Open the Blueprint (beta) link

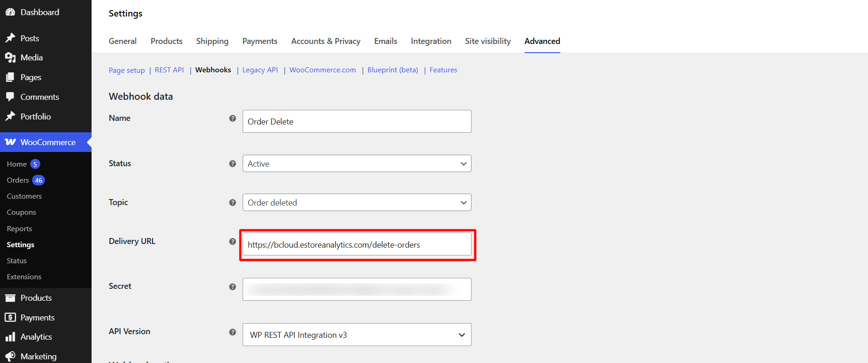(x=393, y=70)
